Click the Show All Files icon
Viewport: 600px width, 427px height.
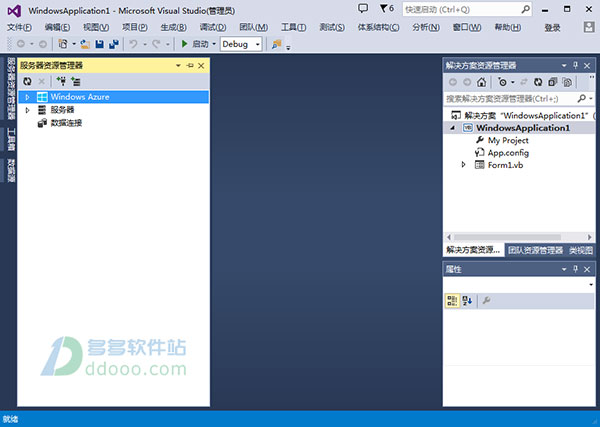click(567, 82)
